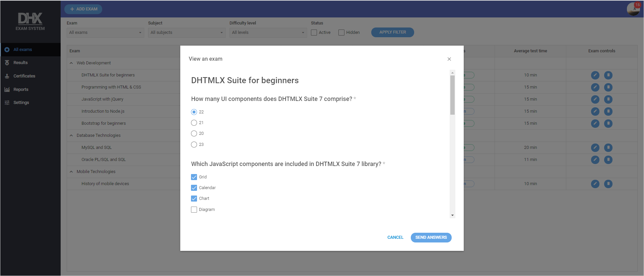
Task: Select the Bootstrap for beginners row
Action: [123, 123]
